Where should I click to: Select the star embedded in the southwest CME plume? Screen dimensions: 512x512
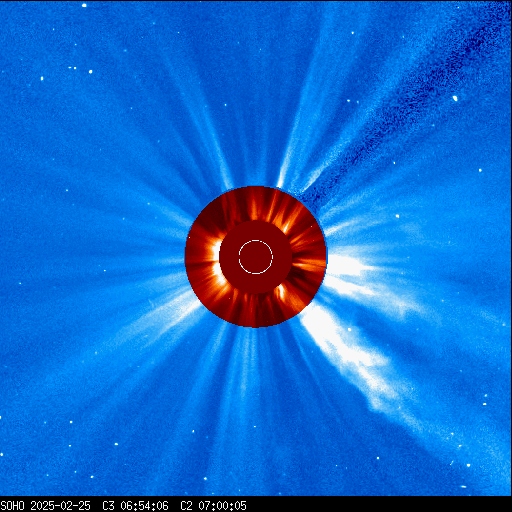349,330
